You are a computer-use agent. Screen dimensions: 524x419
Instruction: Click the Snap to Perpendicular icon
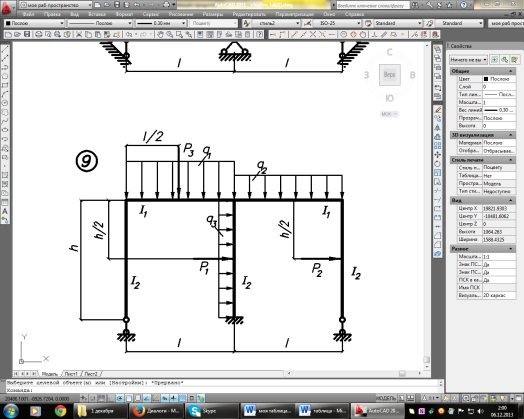pyautogui.click(x=375, y=34)
